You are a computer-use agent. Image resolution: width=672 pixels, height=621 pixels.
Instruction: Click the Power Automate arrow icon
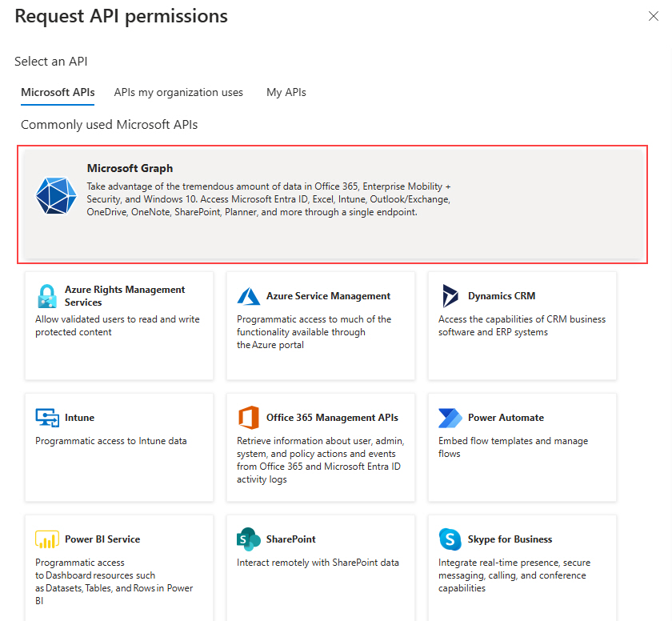point(450,418)
